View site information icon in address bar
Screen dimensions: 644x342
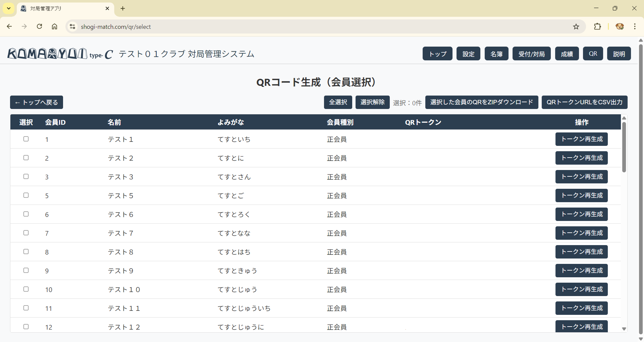[x=72, y=26]
